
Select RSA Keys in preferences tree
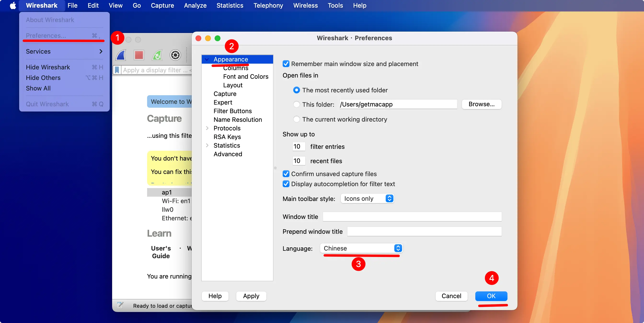coord(227,137)
